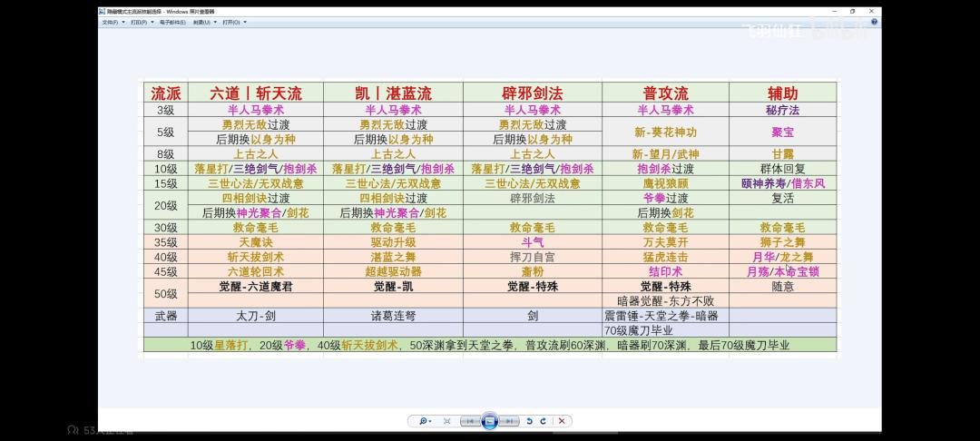Select the 甘露 cell
This screenshot has width=980, height=441.
tap(782, 153)
